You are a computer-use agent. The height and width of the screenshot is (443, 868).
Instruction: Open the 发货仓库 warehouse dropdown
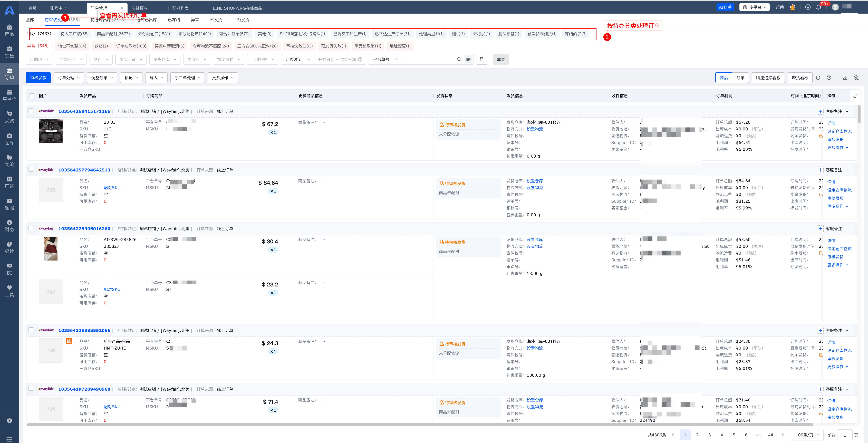click(165, 59)
